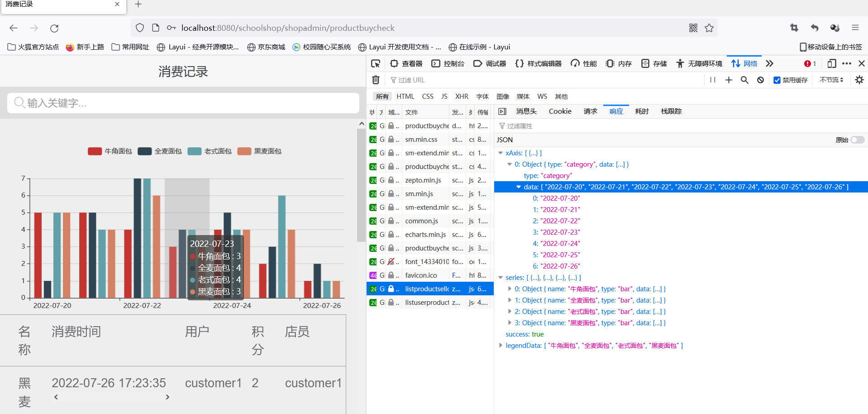
Task: Reload the current page
Action: click(x=54, y=28)
